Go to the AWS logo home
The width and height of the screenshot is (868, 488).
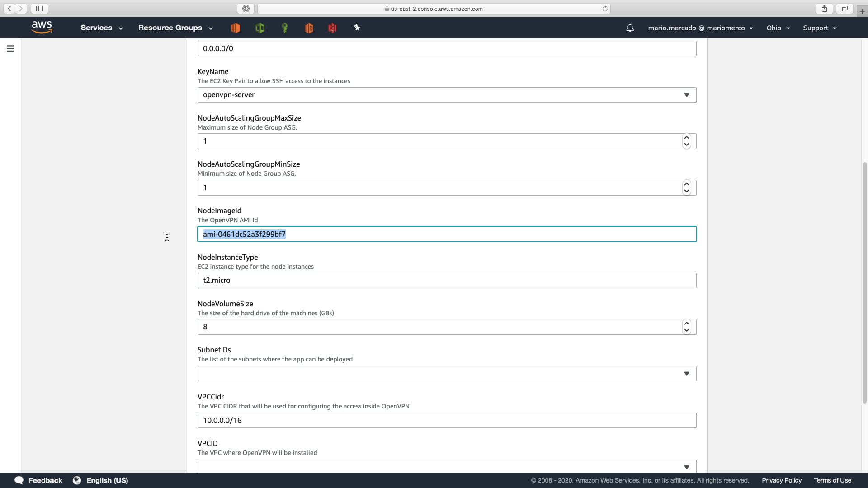tap(42, 28)
